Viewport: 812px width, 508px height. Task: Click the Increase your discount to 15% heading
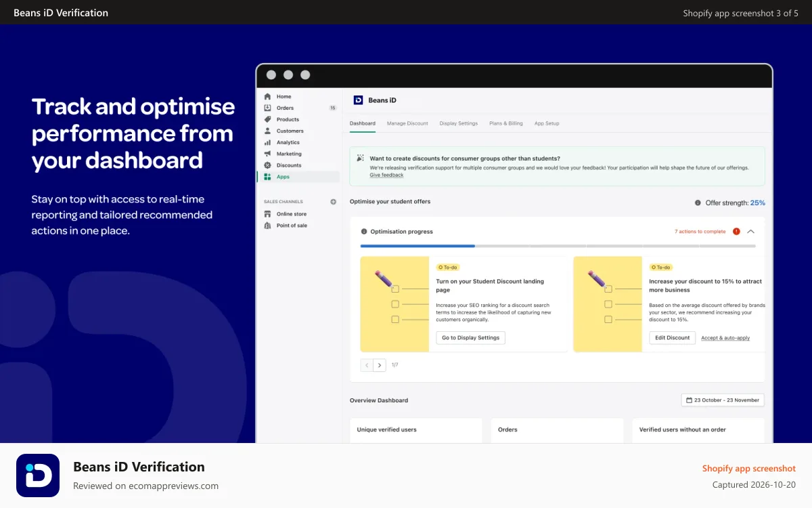(705, 285)
